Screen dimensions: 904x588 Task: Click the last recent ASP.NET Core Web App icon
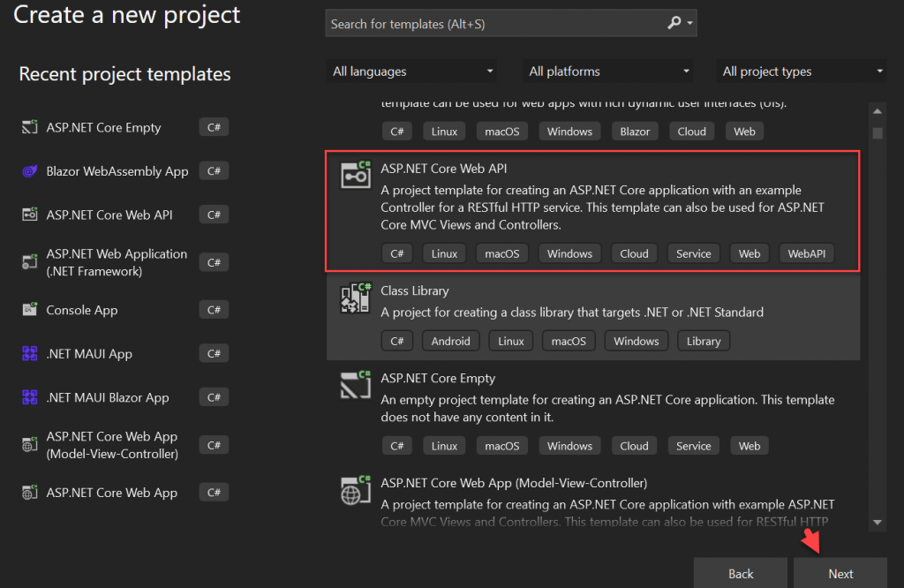coord(29,493)
